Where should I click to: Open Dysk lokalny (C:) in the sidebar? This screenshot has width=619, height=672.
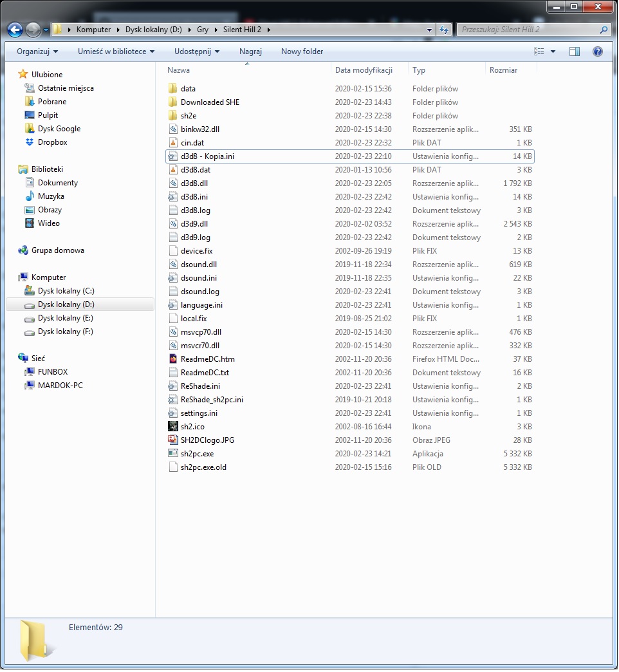pyautogui.click(x=66, y=290)
